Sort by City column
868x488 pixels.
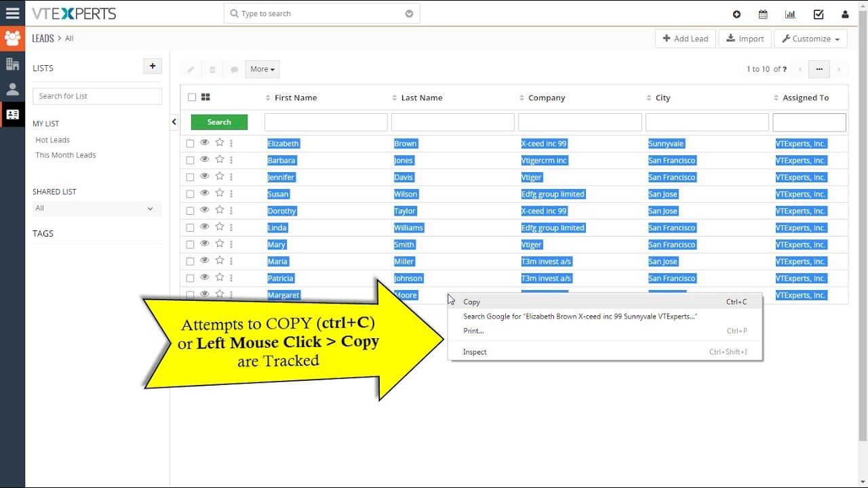pyautogui.click(x=663, y=98)
